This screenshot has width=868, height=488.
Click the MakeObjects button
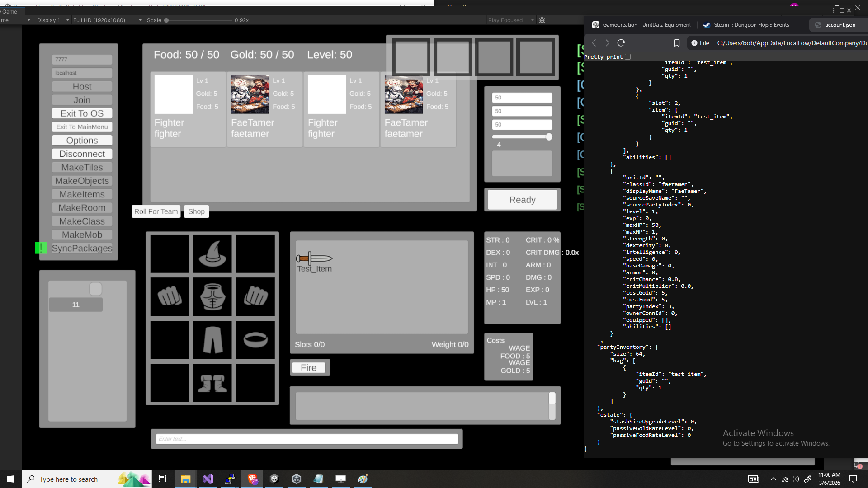(x=82, y=181)
